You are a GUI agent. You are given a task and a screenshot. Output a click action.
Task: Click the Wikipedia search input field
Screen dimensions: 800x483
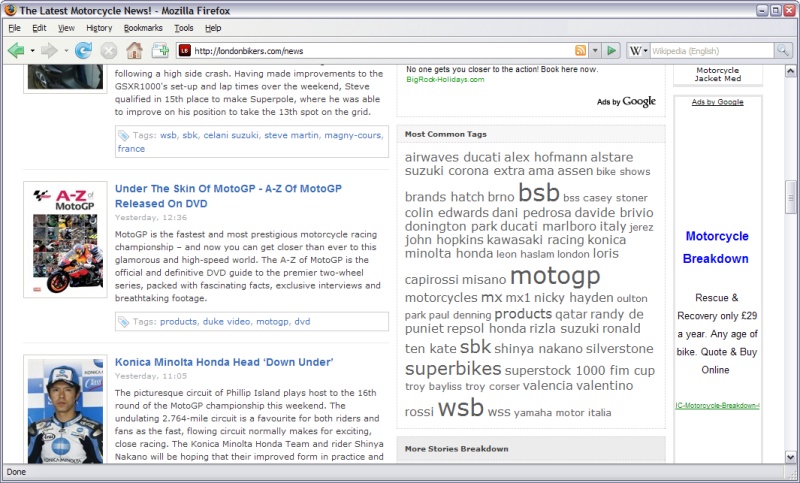pos(712,50)
